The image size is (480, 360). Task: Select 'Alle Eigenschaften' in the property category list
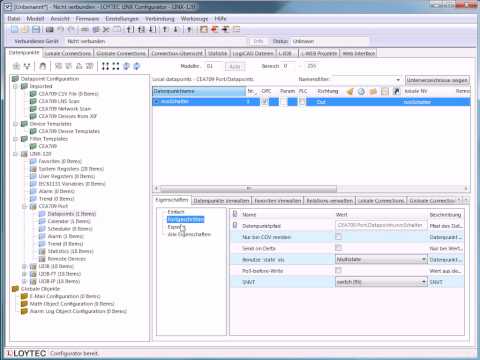point(189,234)
